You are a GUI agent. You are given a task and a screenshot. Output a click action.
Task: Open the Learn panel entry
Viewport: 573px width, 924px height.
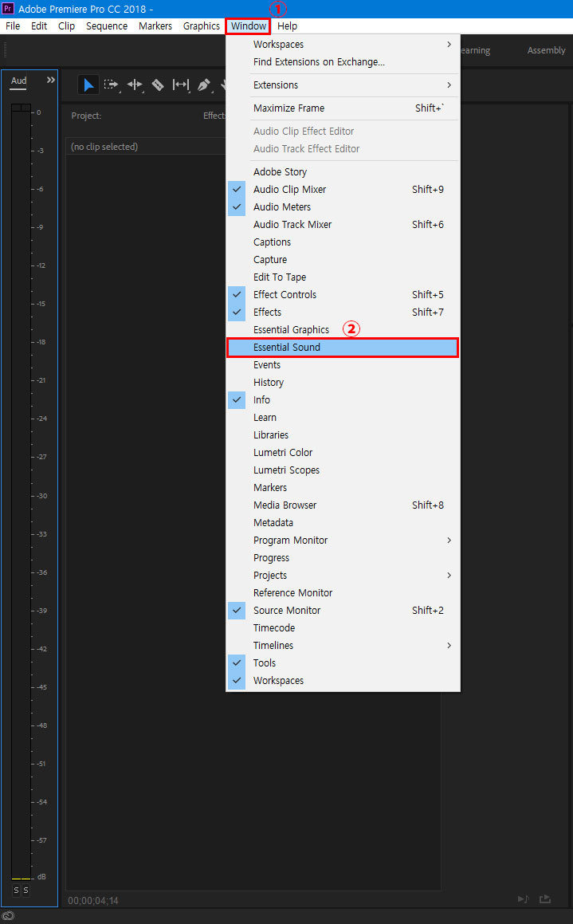tap(343, 417)
